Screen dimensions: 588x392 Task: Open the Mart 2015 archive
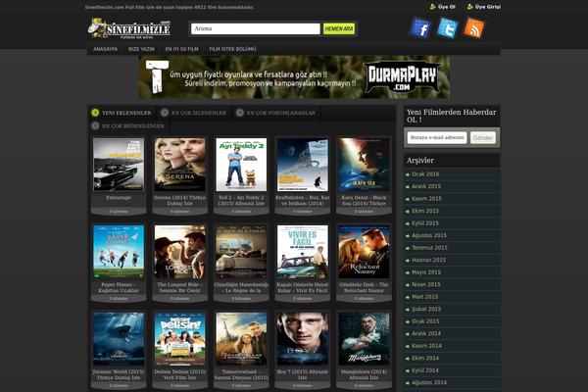point(424,297)
